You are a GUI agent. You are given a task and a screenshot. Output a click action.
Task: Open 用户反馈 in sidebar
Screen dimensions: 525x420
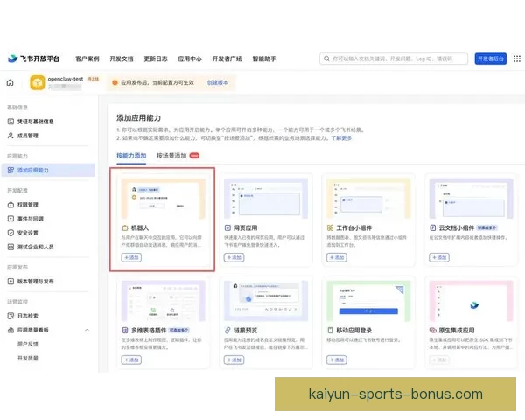coord(28,344)
